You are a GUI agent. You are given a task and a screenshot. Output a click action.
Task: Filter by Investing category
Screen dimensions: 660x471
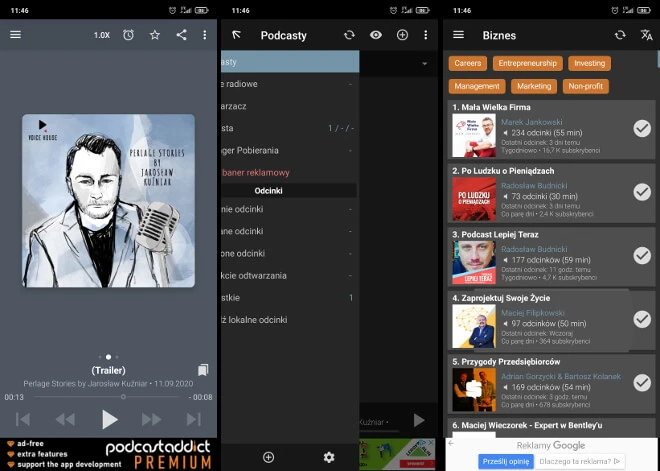589,63
